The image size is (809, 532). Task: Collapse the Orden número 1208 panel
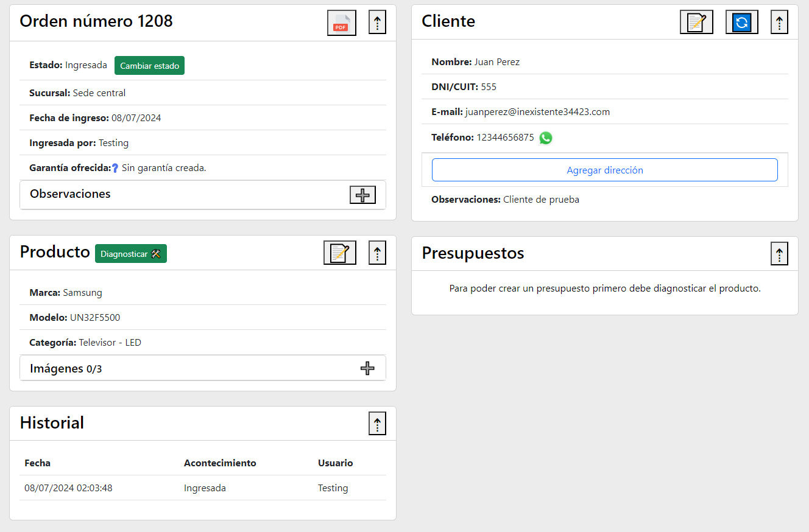pyautogui.click(x=377, y=21)
